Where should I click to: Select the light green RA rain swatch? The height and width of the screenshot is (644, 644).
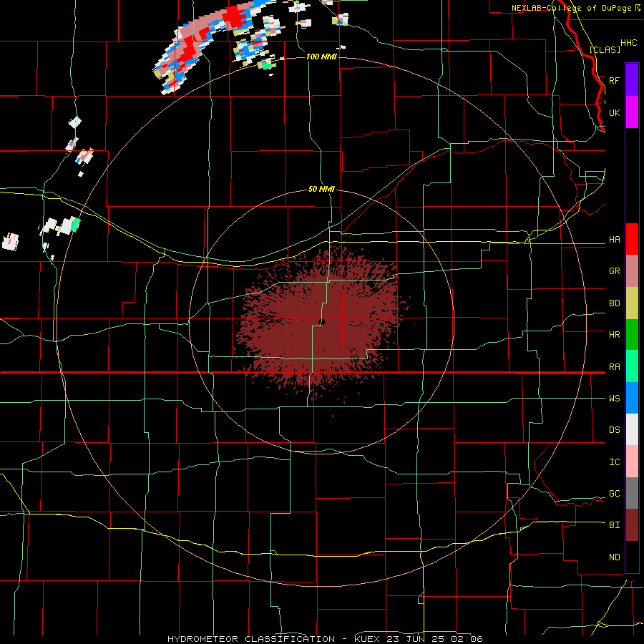point(632,366)
